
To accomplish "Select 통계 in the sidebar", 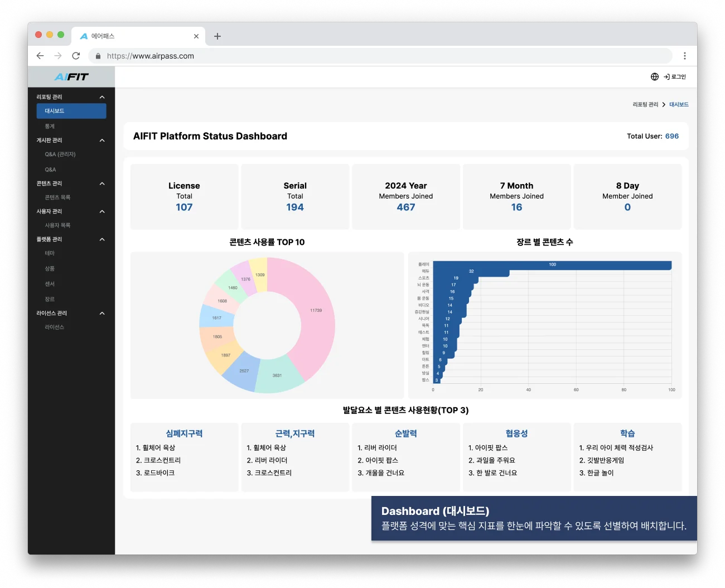I will pos(50,127).
